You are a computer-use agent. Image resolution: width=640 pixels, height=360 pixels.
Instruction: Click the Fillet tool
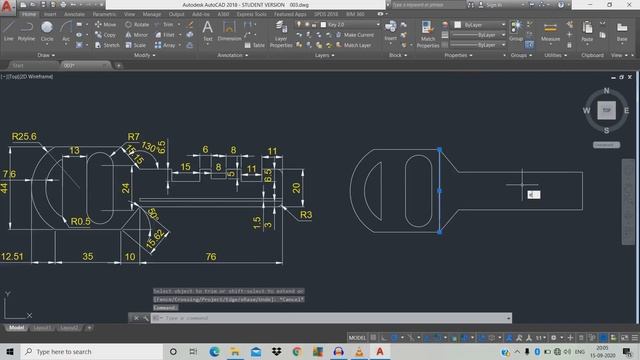[x=165, y=35]
